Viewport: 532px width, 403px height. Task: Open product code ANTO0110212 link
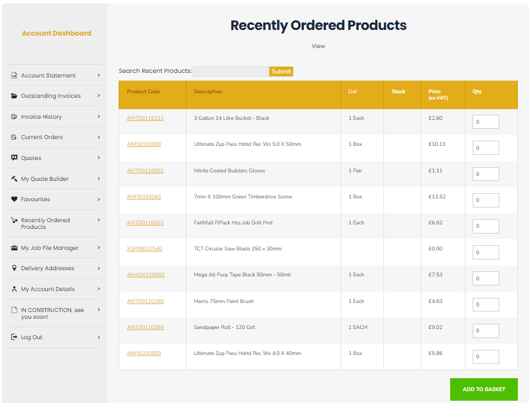tap(145, 118)
